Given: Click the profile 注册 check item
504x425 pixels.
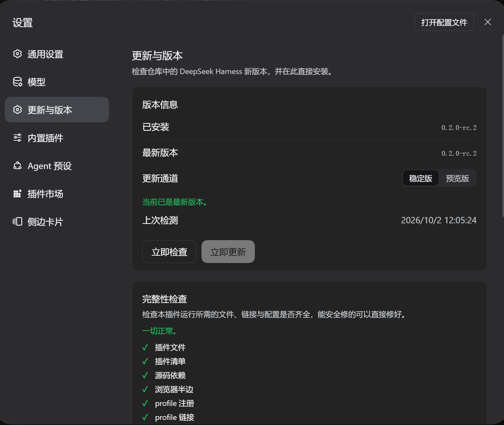Looking at the screenshot, I should pos(174,403).
